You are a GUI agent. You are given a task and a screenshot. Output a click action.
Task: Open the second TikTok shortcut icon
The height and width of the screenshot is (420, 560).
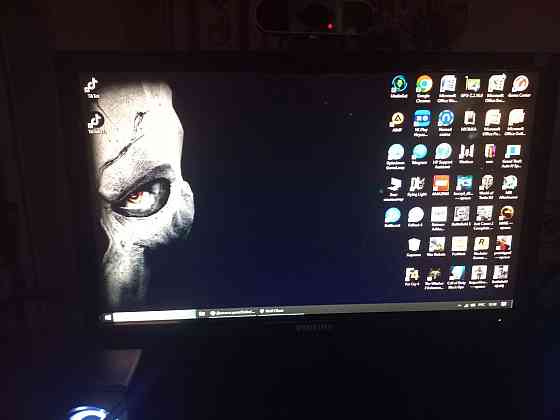pyautogui.click(x=96, y=122)
